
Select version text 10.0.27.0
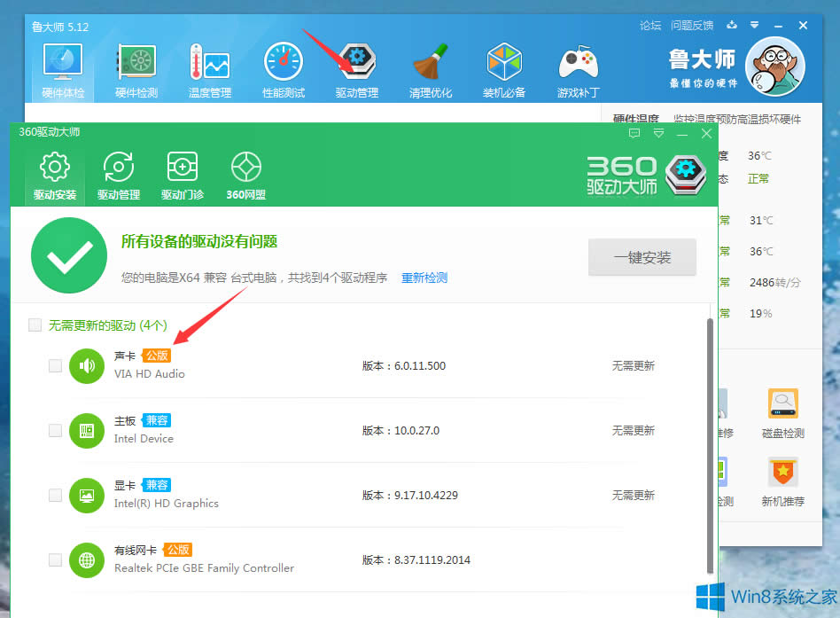coord(416,430)
